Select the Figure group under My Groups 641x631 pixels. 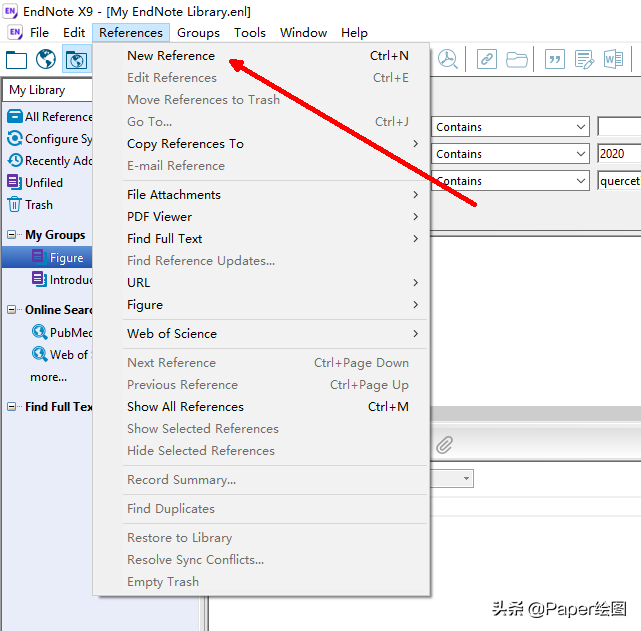47,257
